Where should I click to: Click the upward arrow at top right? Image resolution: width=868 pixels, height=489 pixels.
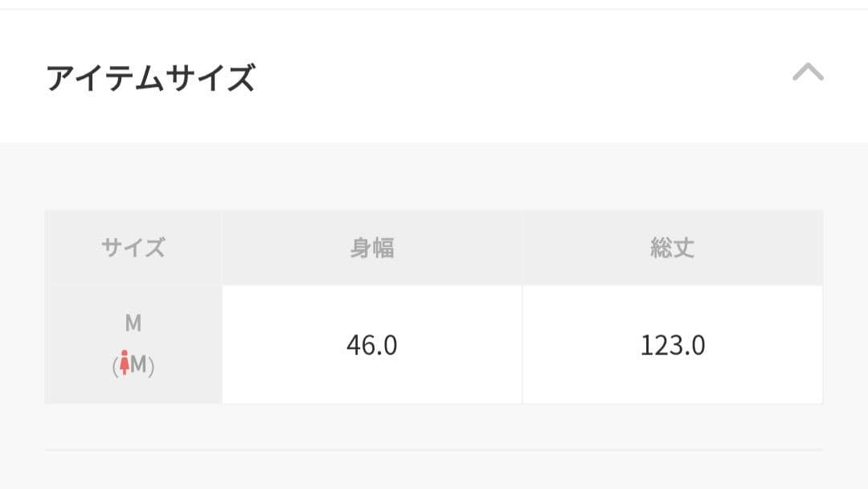point(808,72)
